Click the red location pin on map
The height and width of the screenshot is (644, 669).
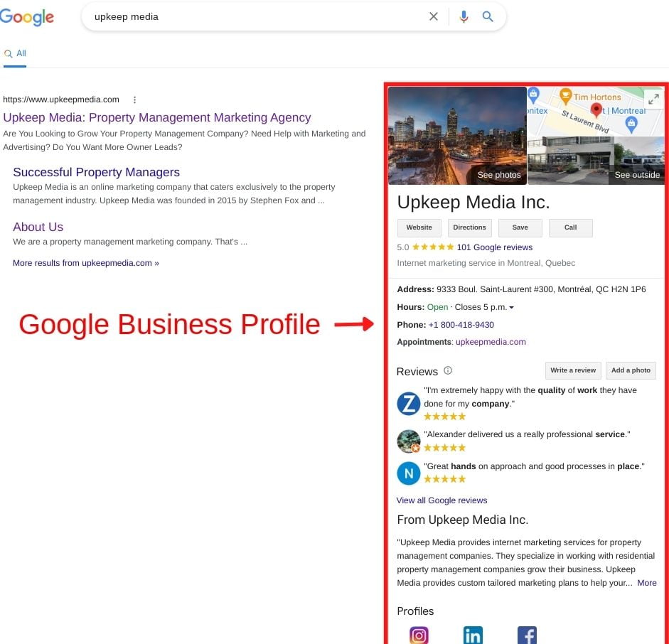point(596,109)
